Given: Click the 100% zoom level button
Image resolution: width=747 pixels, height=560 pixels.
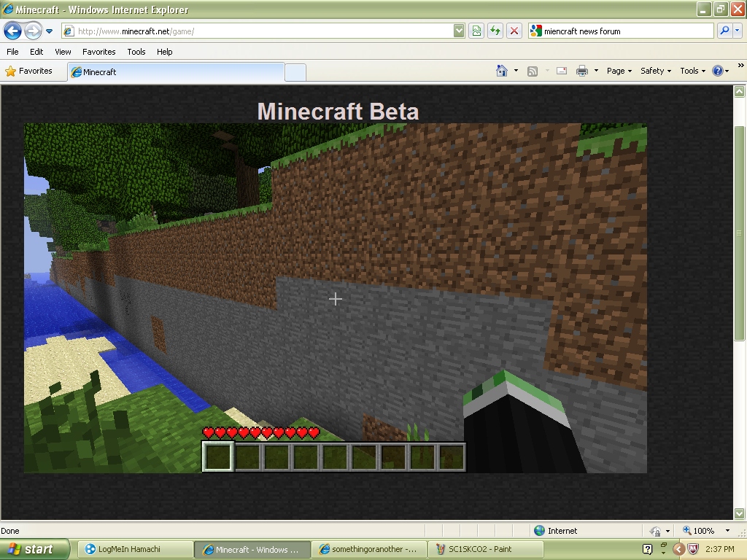Looking at the screenshot, I should pos(699,531).
